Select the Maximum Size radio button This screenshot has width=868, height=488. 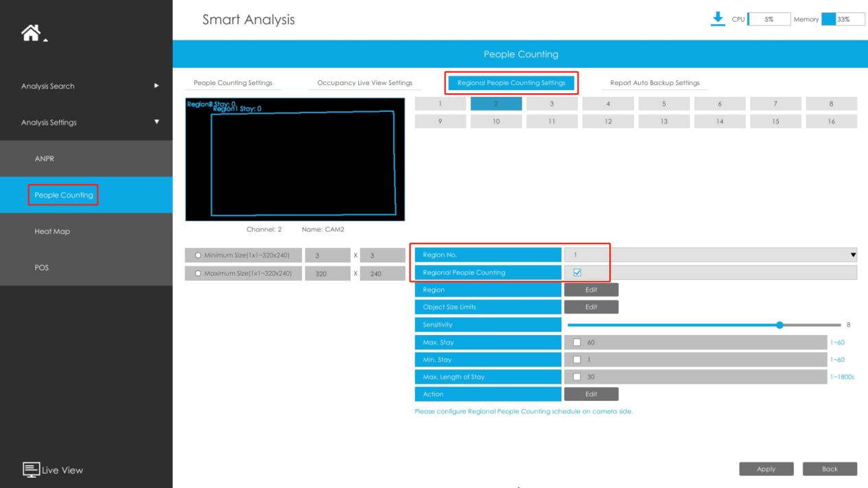point(198,273)
